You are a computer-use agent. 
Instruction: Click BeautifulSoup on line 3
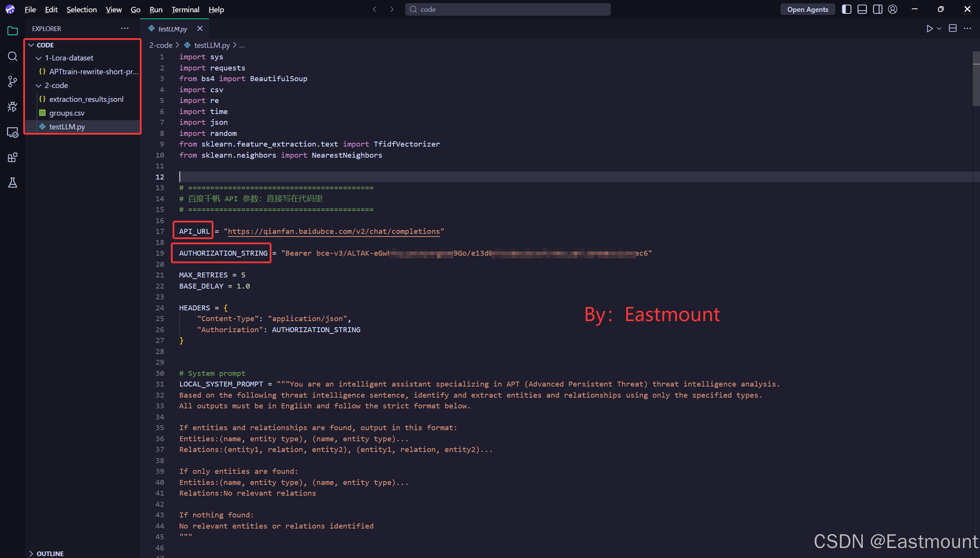click(x=278, y=78)
